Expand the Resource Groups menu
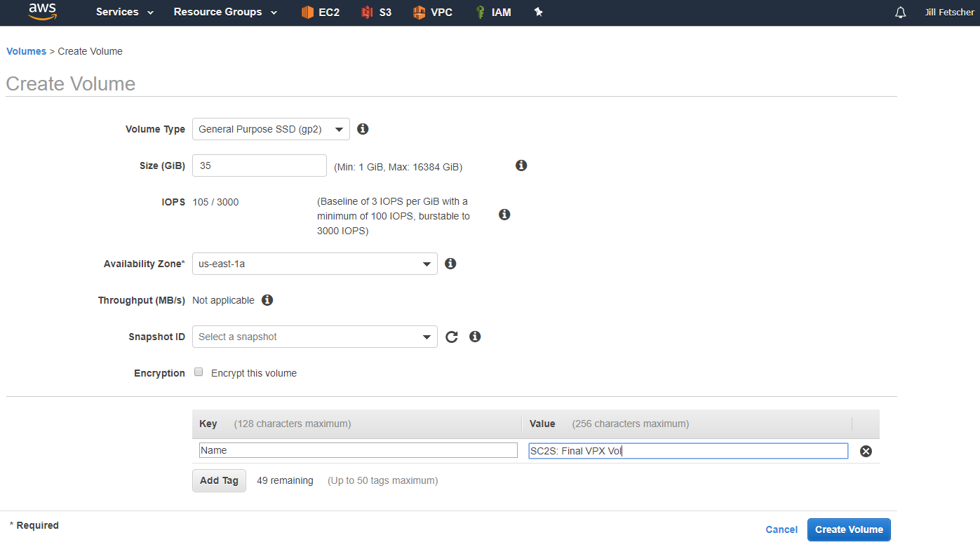 click(x=225, y=12)
